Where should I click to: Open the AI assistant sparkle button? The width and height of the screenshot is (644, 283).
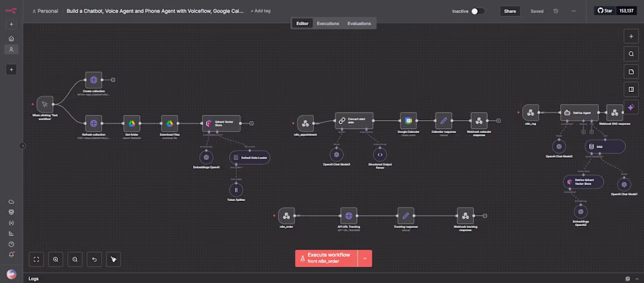[631, 107]
